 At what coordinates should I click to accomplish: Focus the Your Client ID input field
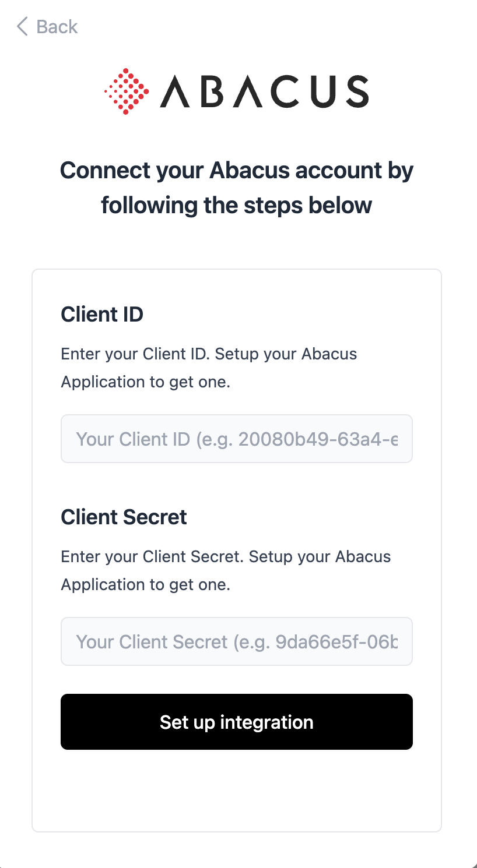237,439
